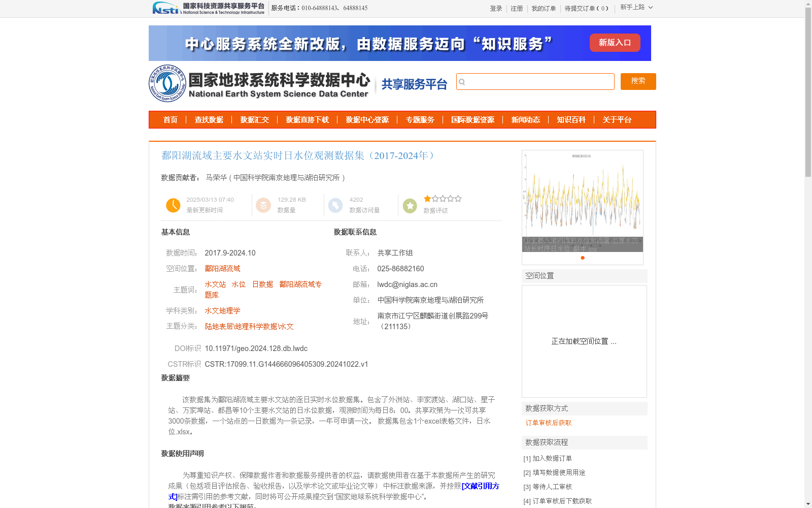
Task: Select the carousel pagination dot below the preview
Action: [582, 258]
